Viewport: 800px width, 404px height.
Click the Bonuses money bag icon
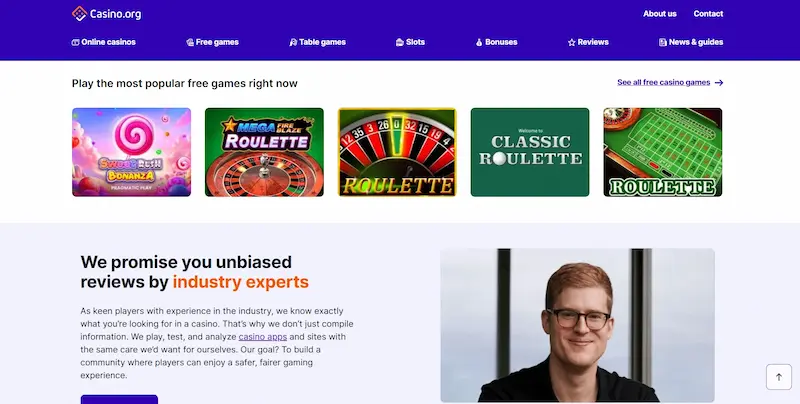(479, 42)
